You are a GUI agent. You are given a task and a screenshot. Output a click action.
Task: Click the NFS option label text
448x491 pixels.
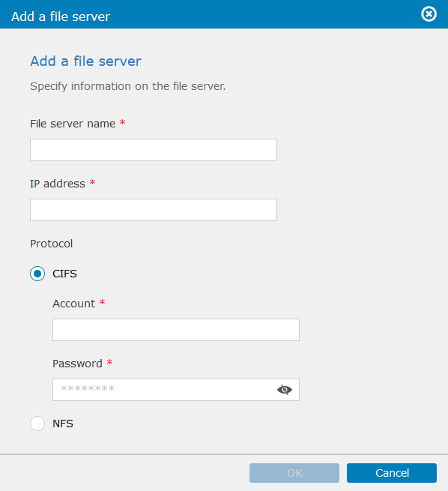tap(63, 424)
